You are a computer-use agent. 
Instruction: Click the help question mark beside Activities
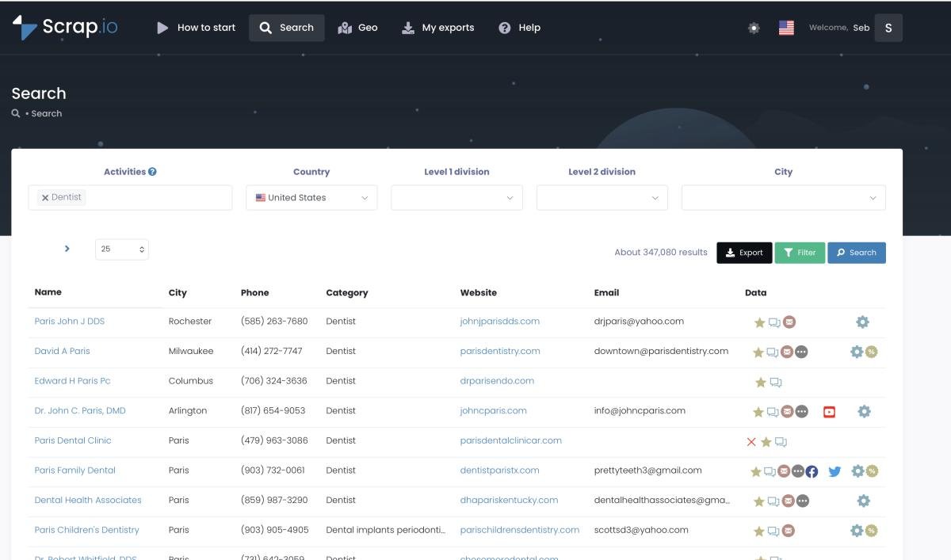[152, 172]
